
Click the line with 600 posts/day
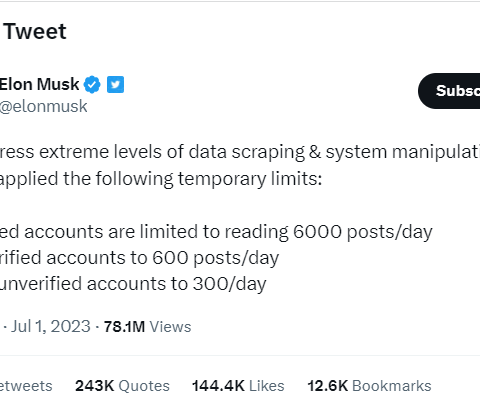(x=139, y=258)
